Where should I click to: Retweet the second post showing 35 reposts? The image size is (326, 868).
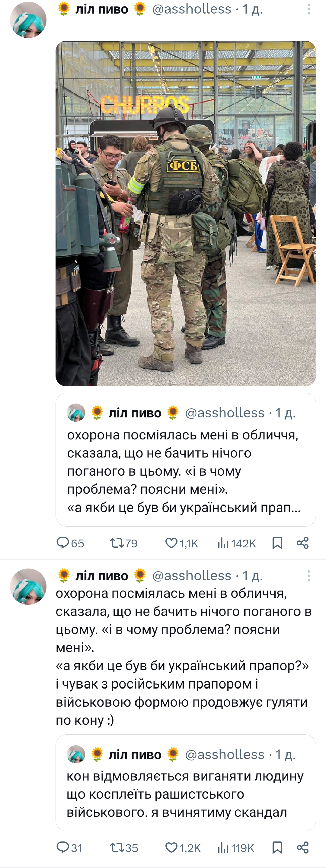coord(124,848)
